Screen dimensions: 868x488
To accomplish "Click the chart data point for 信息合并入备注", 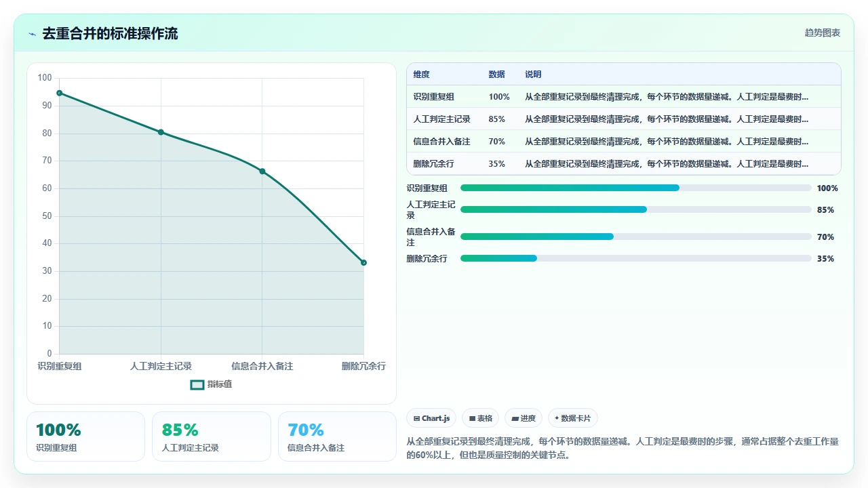I will tap(262, 171).
